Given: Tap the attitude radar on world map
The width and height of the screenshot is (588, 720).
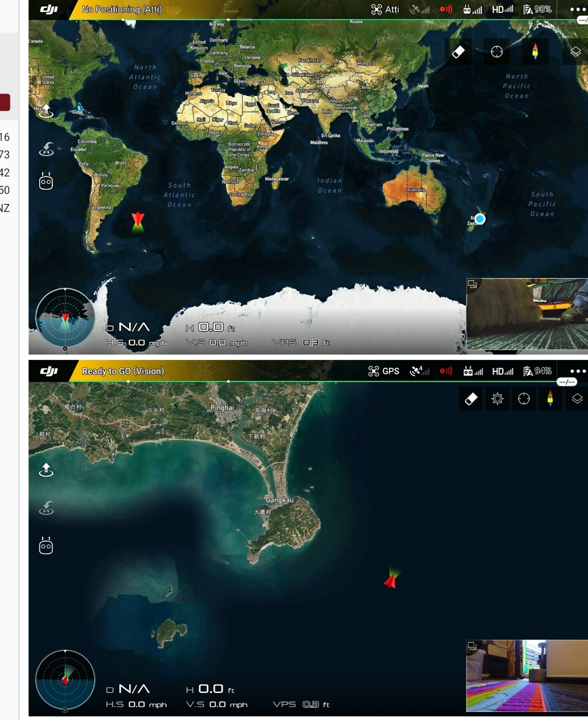Looking at the screenshot, I should click(65, 318).
